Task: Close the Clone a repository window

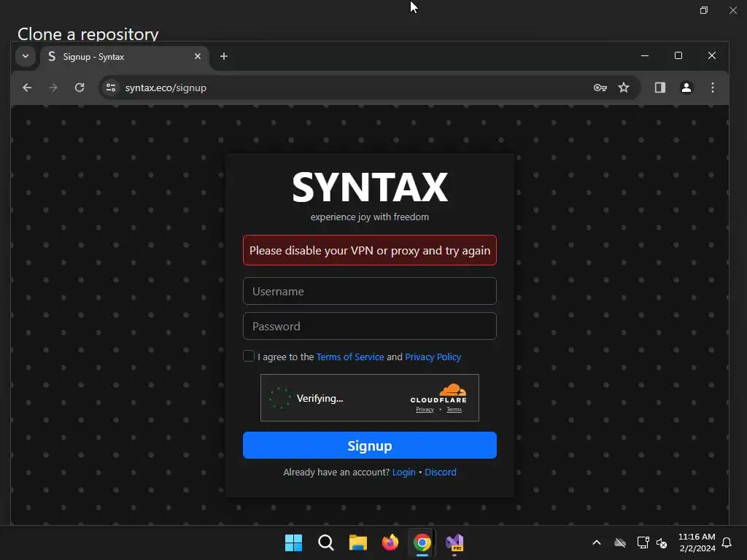Action: (733, 10)
